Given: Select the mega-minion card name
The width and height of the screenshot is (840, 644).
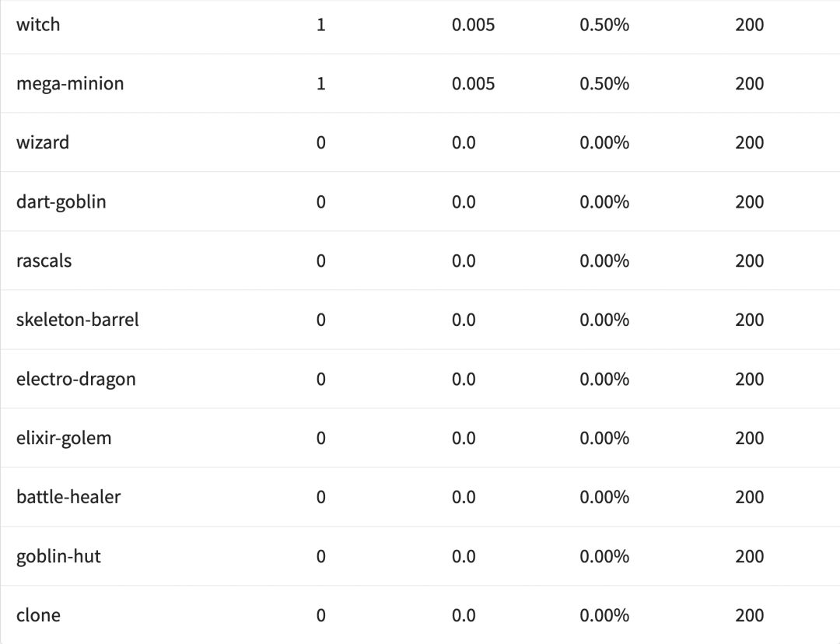Looking at the screenshot, I should click(70, 84).
